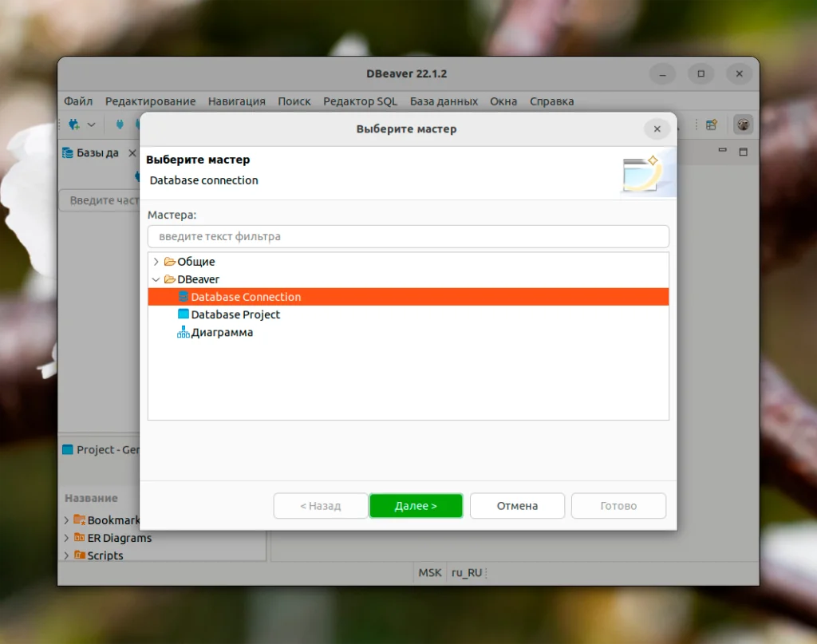Expand the Scripts node in the project panel

66,555
